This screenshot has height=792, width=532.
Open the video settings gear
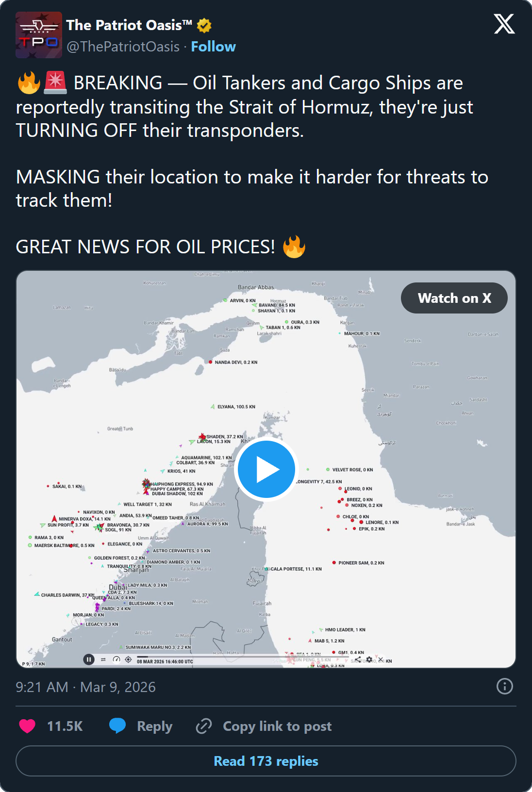[369, 659]
